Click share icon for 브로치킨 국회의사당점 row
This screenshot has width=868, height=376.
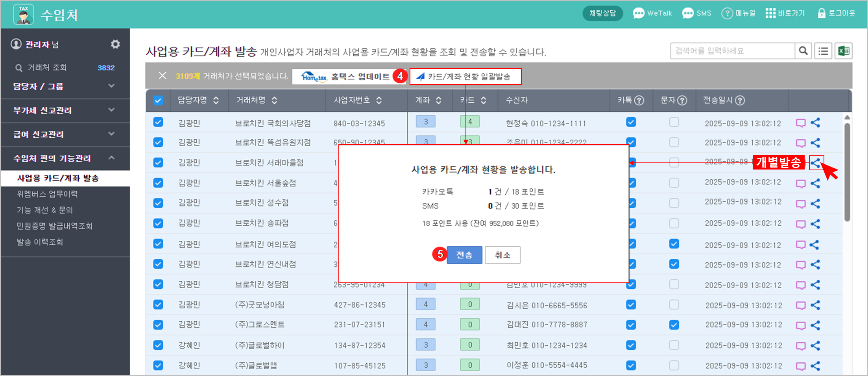(x=815, y=123)
